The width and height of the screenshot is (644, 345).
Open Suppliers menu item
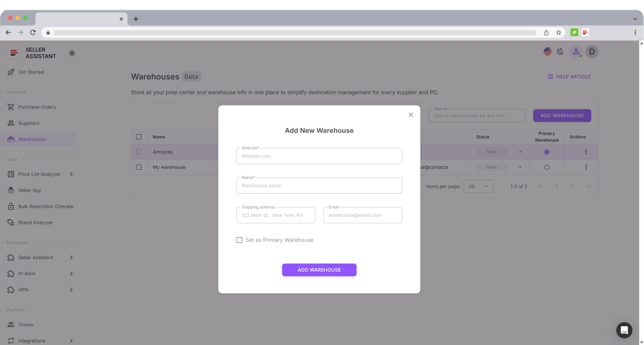coord(29,123)
